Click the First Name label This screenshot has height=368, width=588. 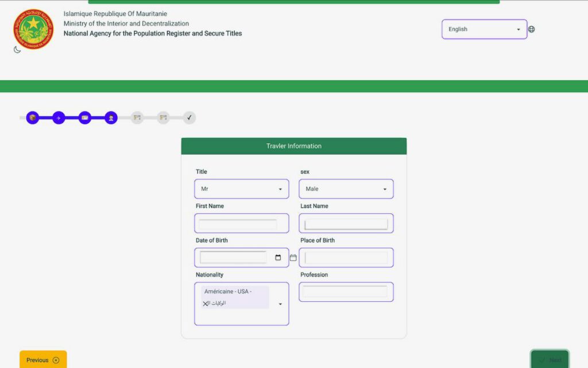[x=210, y=206]
